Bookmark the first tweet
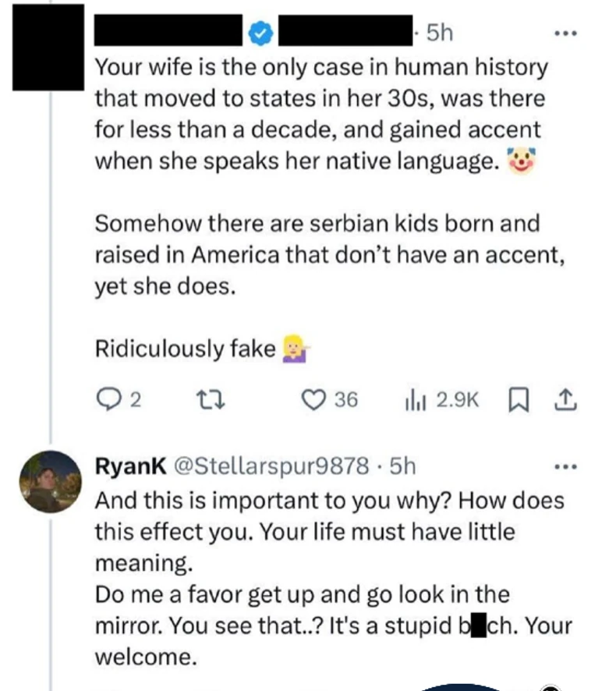The image size is (616, 691). [516, 400]
